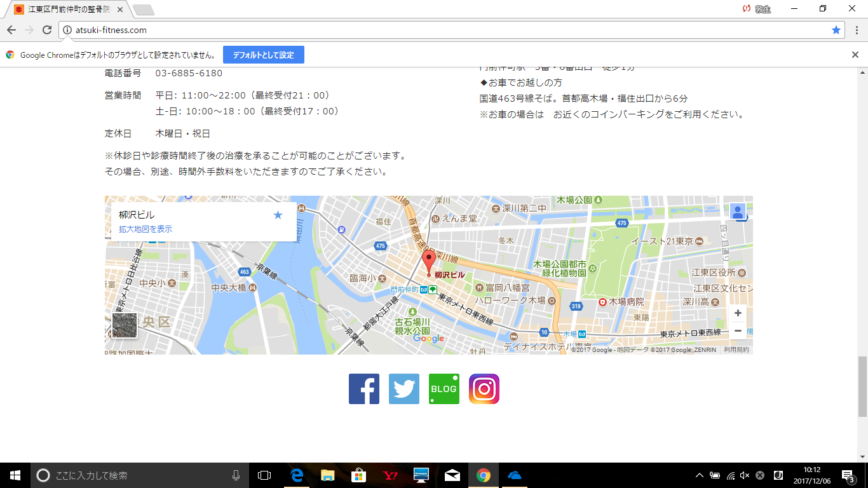Click the green BLOG icon

click(444, 389)
